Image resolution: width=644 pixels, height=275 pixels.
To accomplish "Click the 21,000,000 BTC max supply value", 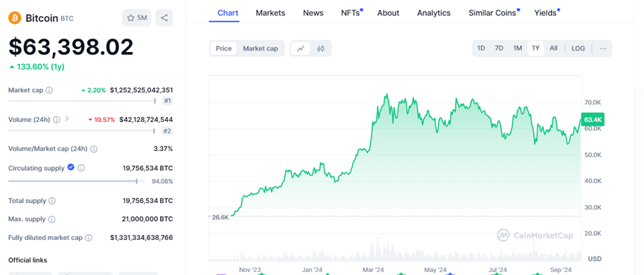I will [147, 219].
